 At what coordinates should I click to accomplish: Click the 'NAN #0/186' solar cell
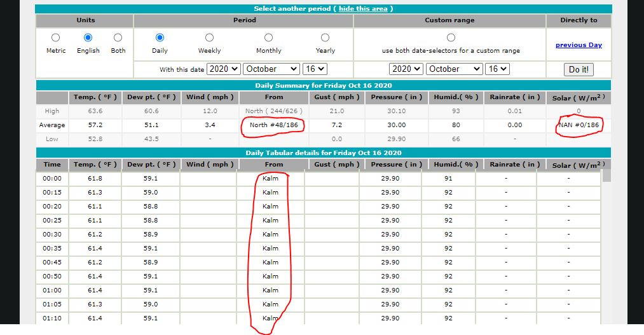coord(579,125)
